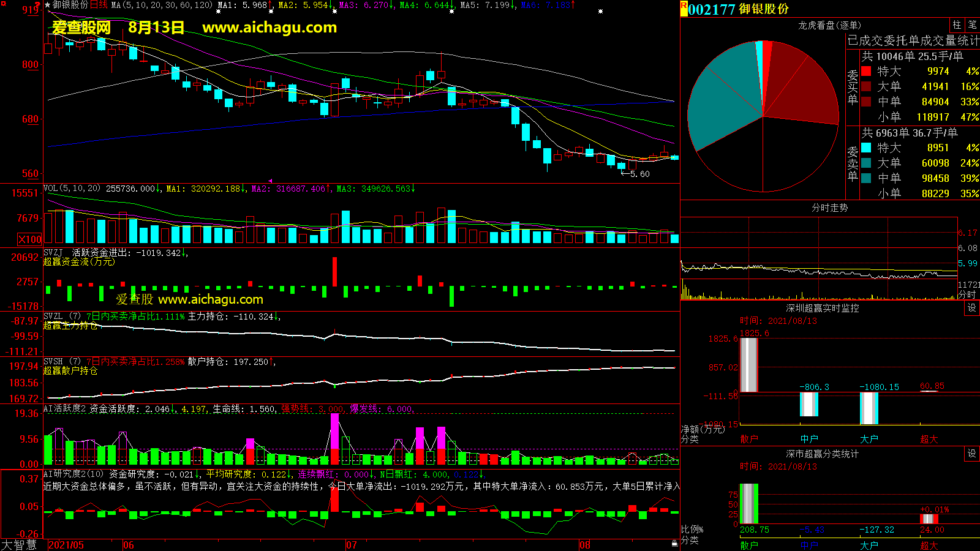Switch order view to 笔 tick mode
The image size is (980, 551).
[972, 25]
